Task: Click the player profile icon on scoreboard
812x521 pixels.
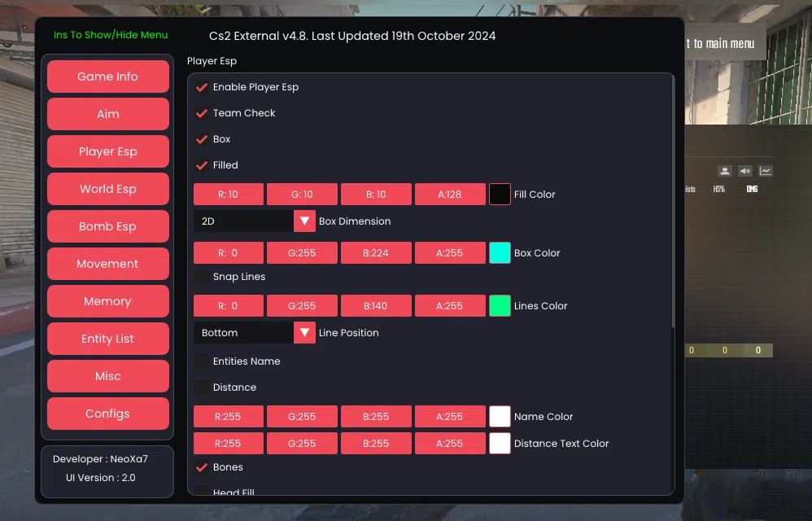Action: 724,171
